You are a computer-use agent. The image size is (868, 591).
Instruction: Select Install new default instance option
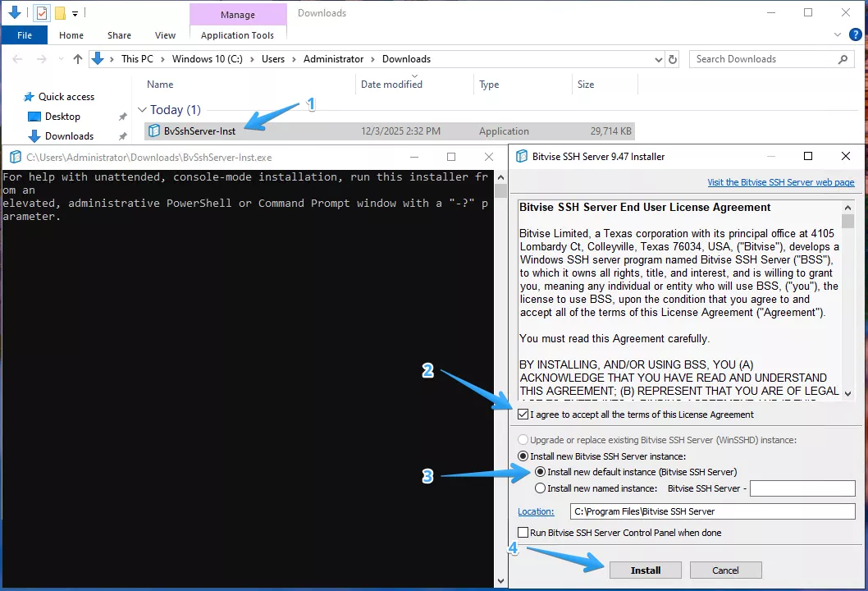tap(540, 472)
